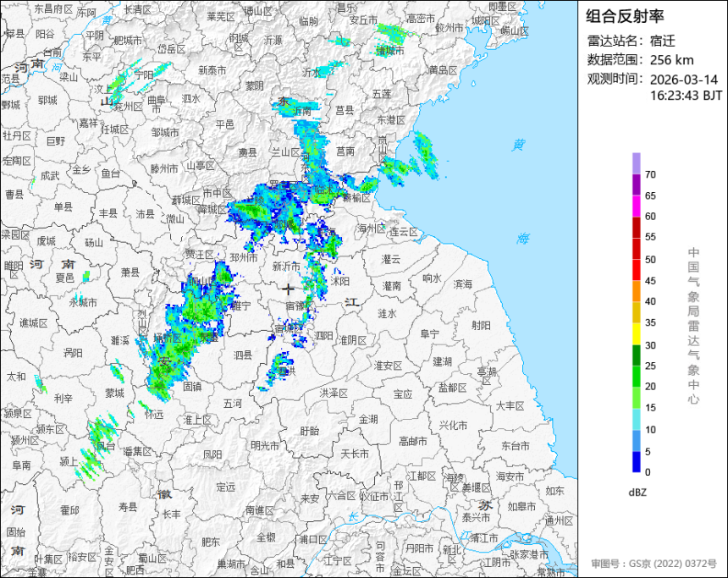Pick the light purple swatch above 70 dBZ
The height and width of the screenshot is (578, 728).
636,163
